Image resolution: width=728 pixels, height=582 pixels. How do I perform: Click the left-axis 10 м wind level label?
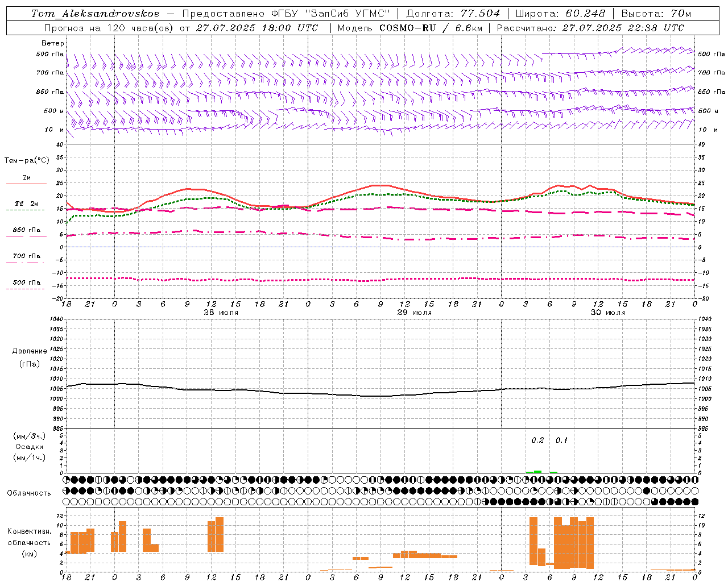[54, 130]
